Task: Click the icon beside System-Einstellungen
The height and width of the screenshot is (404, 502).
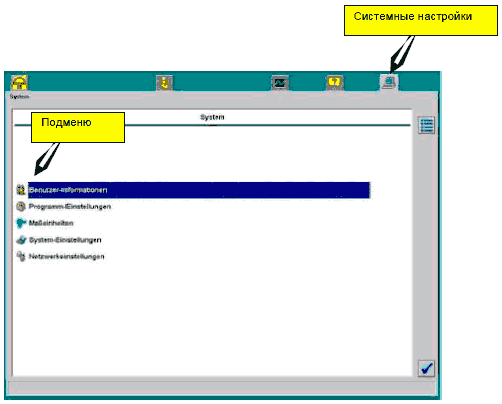Action: tap(21, 240)
